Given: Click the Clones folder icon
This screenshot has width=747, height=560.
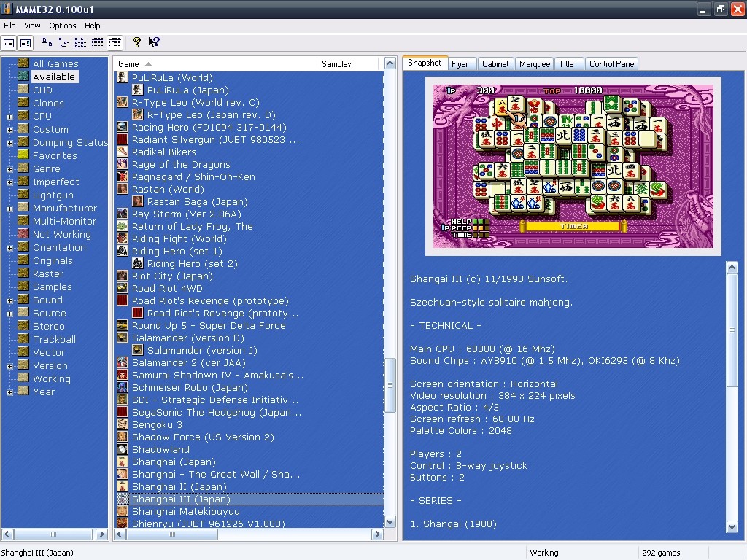Looking at the screenshot, I should 23,102.
